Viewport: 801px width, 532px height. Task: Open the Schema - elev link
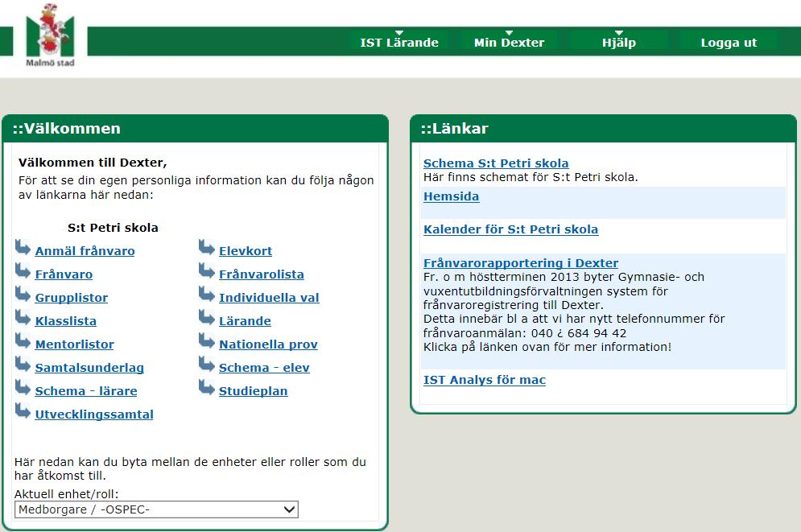[264, 368]
